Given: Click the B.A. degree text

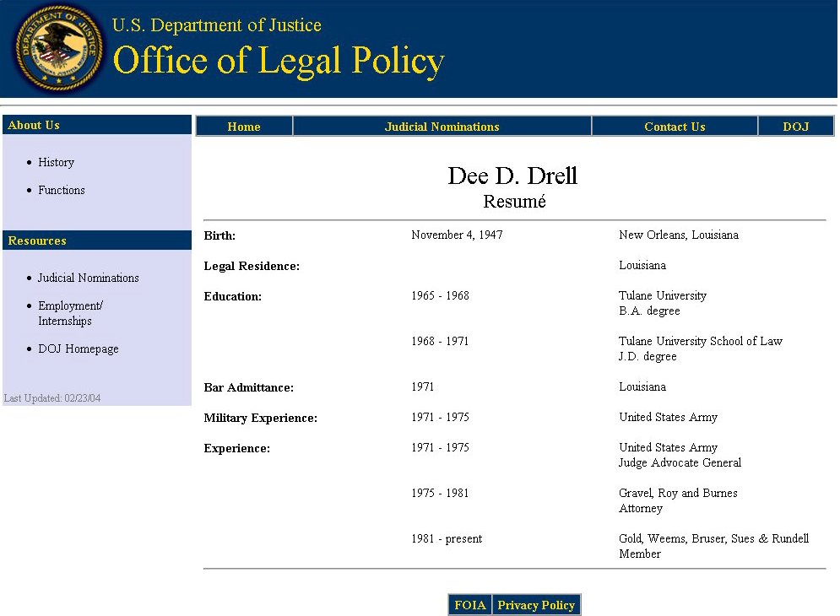Looking at the screenshot, I should [649, 311].
